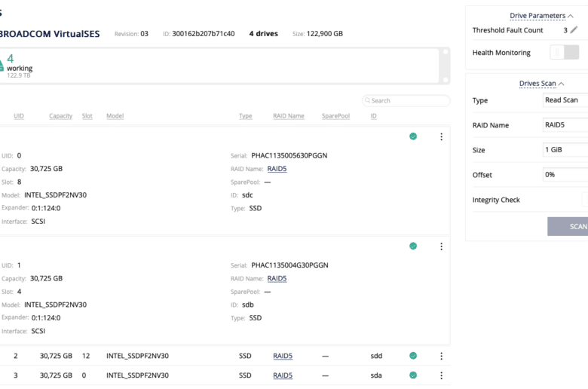Screen dimensions: 588x389
Task: Click enclosure ID 300162b207b71c40
Action: [204, 33]
